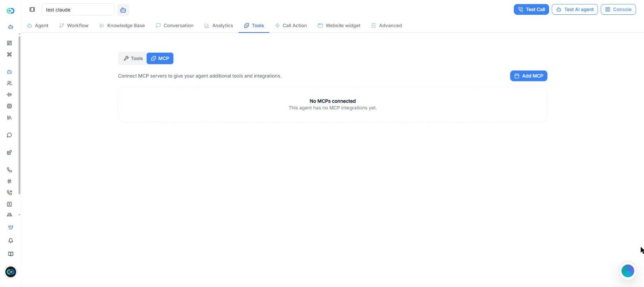Image resolution: width=644 pixels, height=287 pixels.
Task: Open notifications bell icon
Action: pyautogui.click(x=11, y=241)
